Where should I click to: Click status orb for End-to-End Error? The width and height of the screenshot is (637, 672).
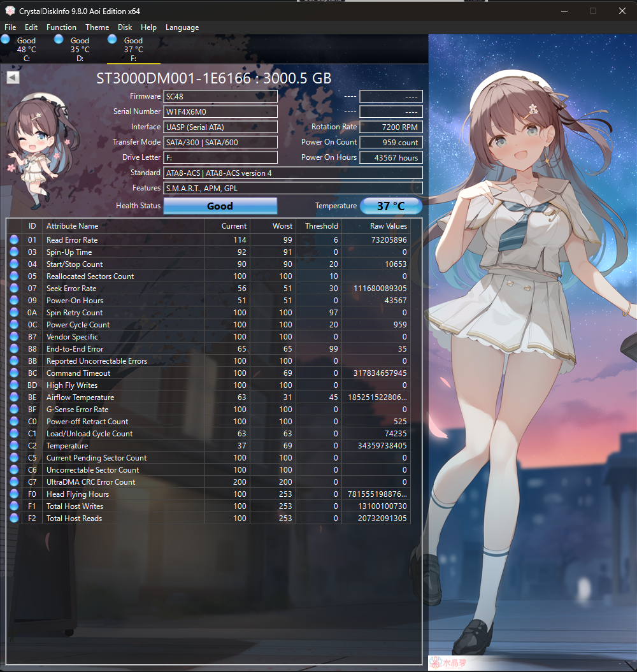pos(14,348)
